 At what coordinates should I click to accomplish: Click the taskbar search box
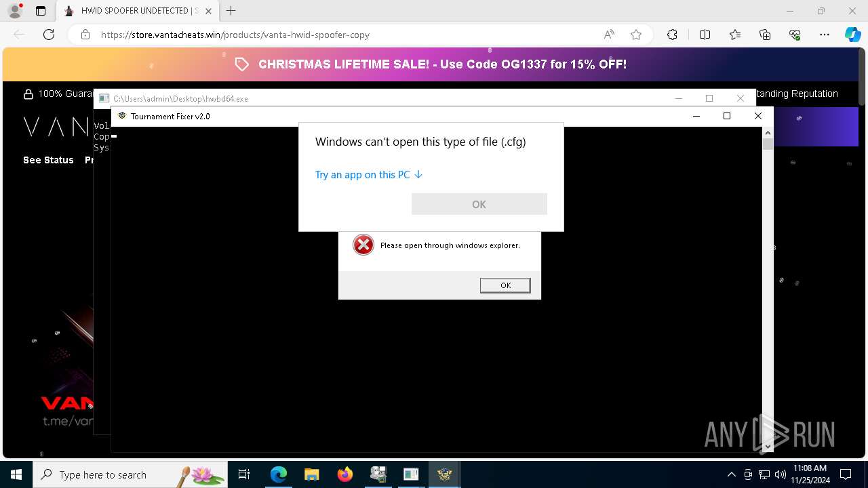pyautogui.click(x=130, y=474)
